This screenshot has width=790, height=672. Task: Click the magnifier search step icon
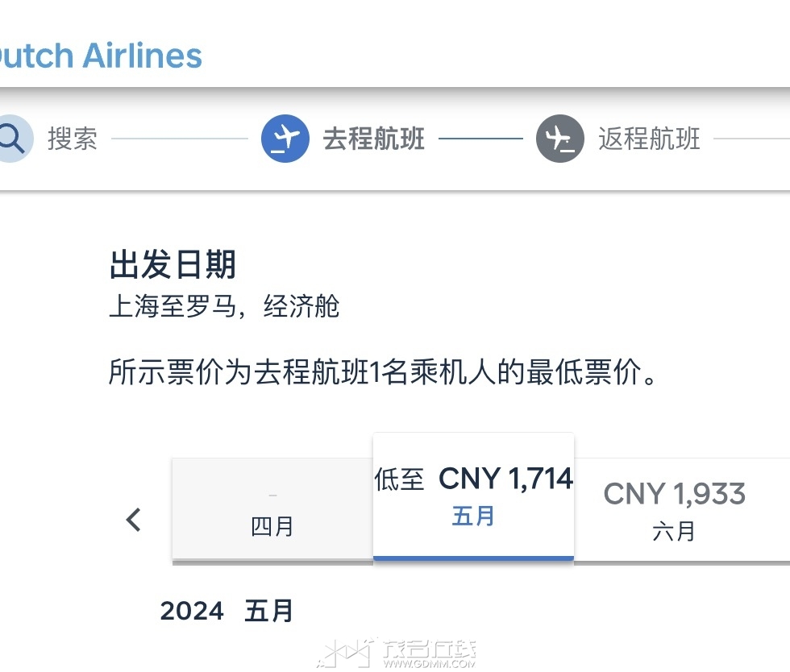tap(13, 139)
